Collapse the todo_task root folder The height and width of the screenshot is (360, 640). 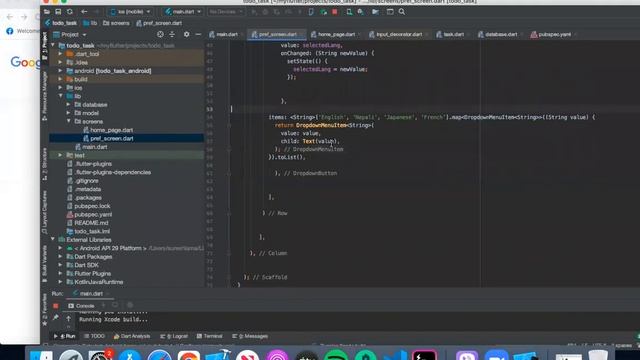(53, 45)
